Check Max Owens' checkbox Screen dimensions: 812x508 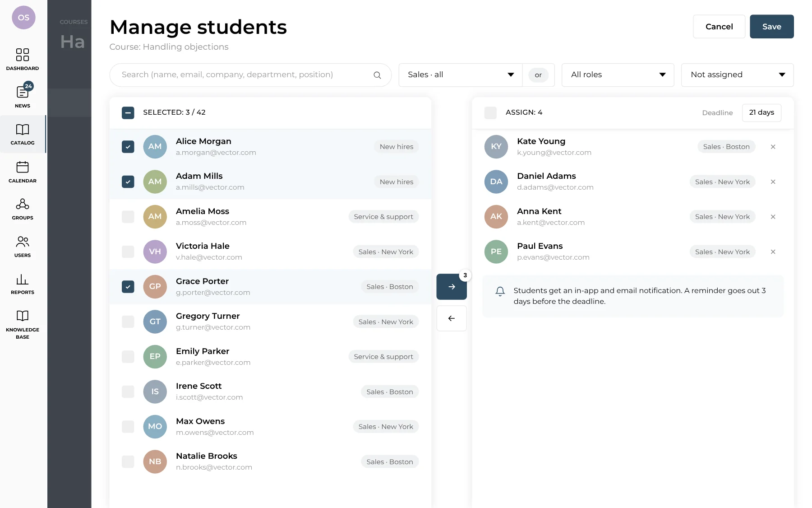128,427
